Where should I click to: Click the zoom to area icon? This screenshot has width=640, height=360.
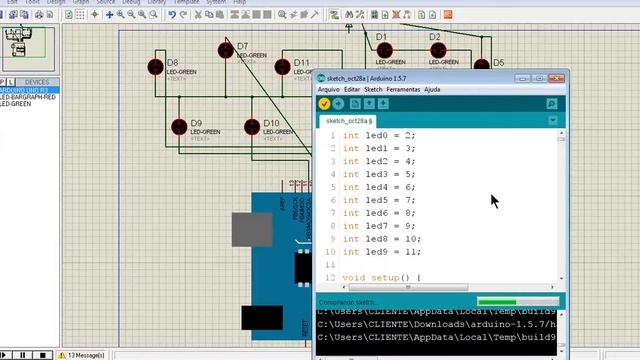tap(153, 15)
